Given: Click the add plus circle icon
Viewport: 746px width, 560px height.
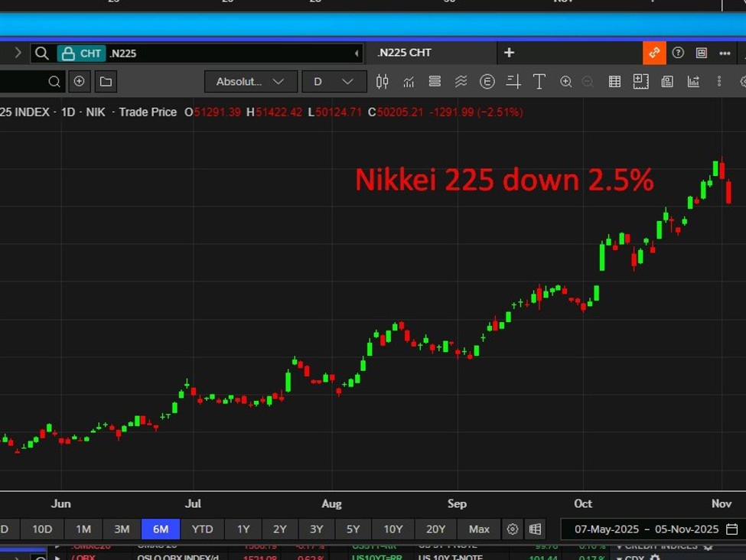Looking at the screenshot, I should (79, 82).
